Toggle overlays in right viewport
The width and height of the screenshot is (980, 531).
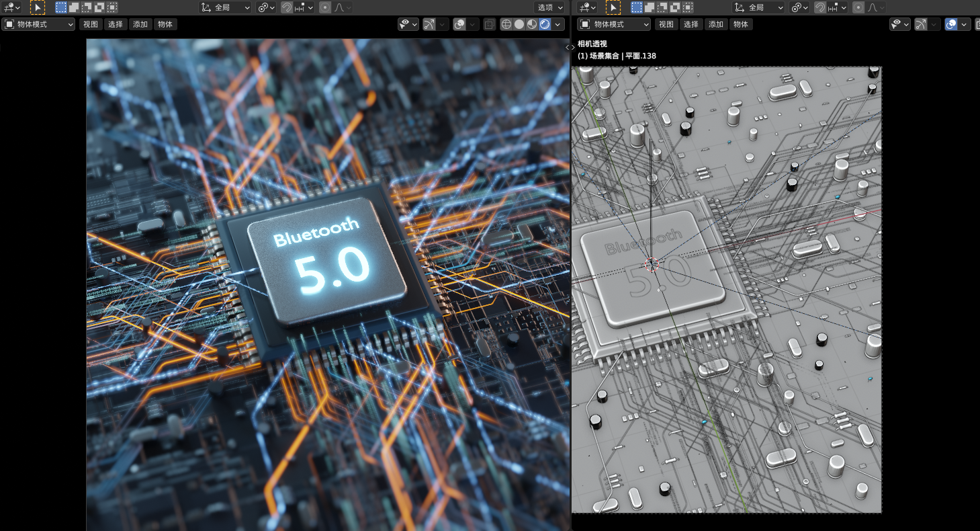[x=951, y=24]
